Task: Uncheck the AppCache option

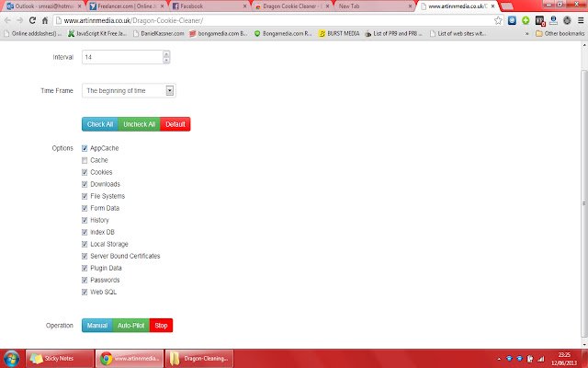Action: [85, 148]
